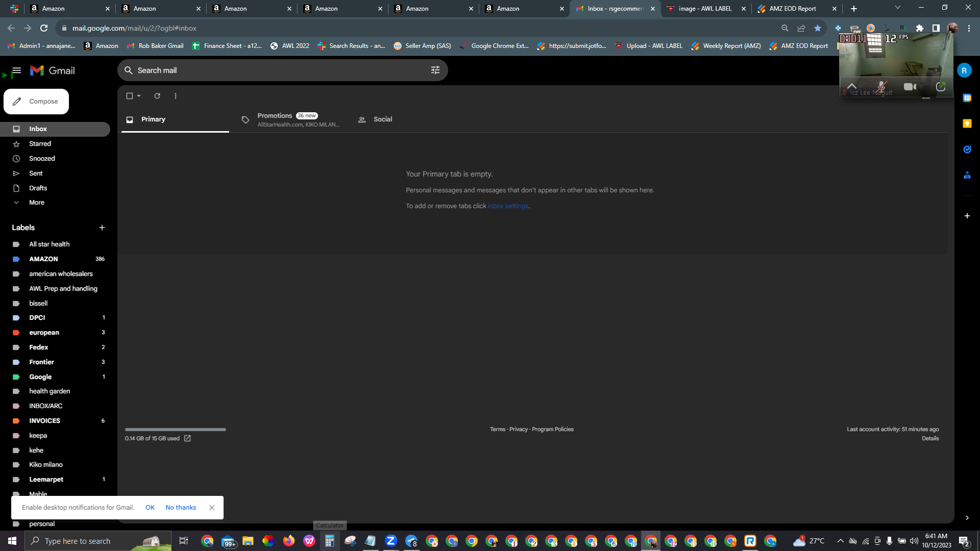Open the Details link for account activity

click(930, 439)
